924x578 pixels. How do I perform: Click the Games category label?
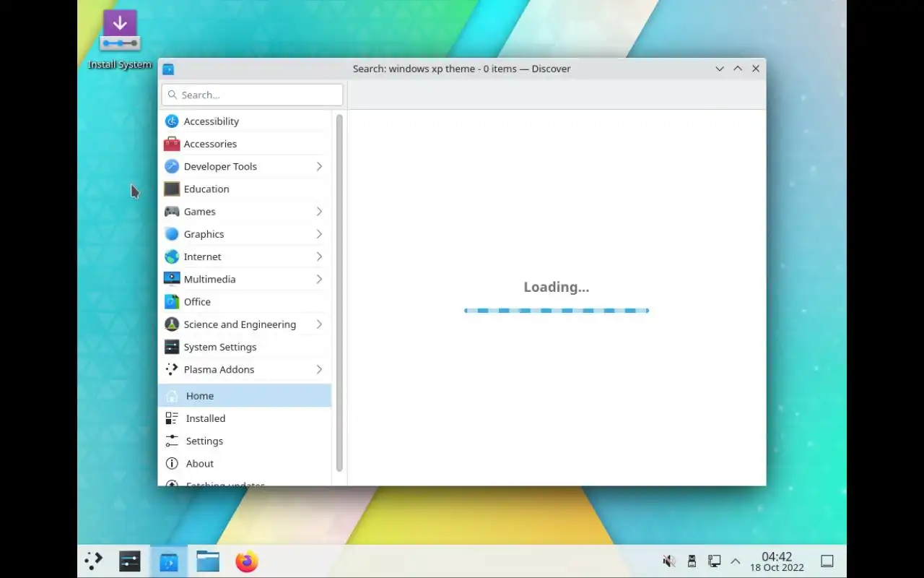tap(199, 212)
